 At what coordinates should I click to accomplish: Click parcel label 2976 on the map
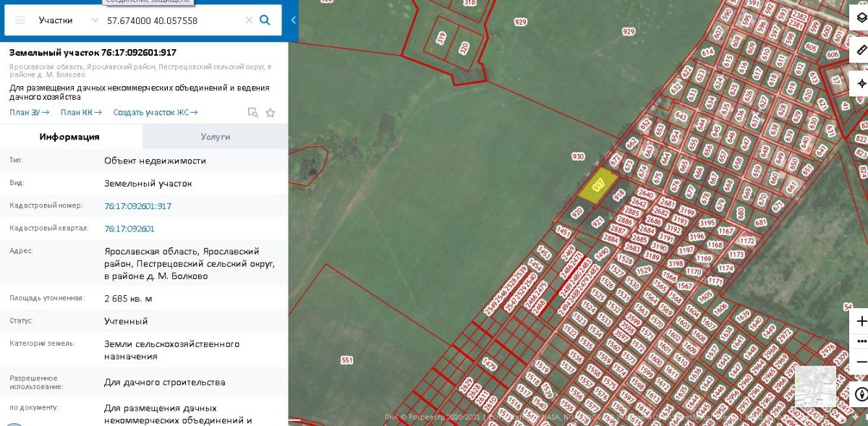point(828,349)
